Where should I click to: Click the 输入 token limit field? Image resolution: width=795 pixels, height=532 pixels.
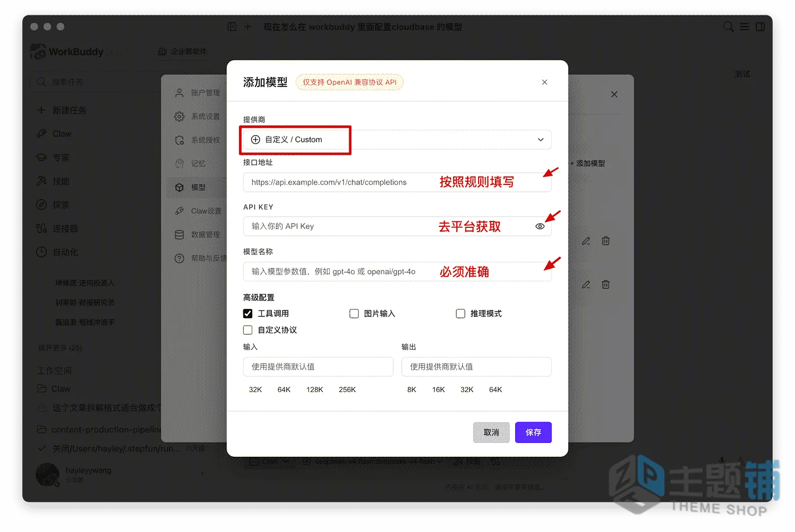tap(318, 367)
